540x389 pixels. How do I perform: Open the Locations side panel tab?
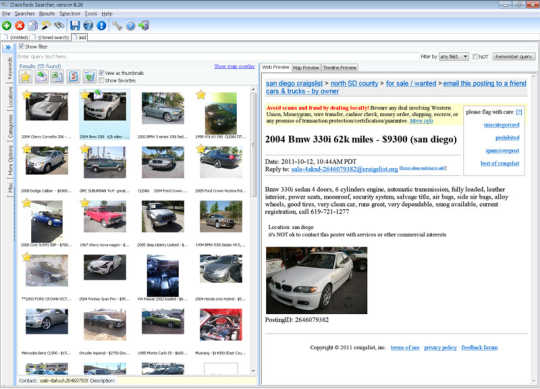tap(10, 97)
